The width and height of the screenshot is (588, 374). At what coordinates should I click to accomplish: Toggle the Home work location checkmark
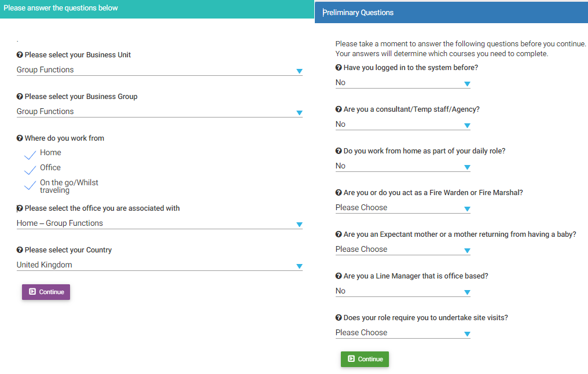30,155
